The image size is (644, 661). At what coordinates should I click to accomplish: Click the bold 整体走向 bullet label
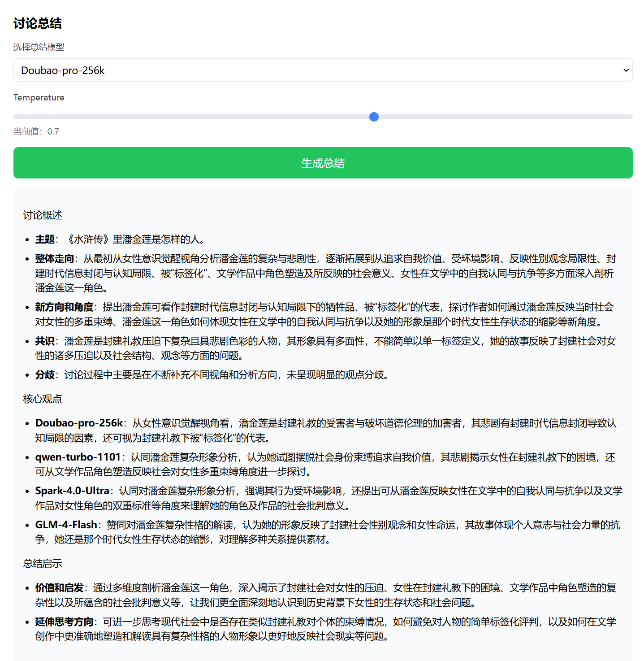pos(55,259)
